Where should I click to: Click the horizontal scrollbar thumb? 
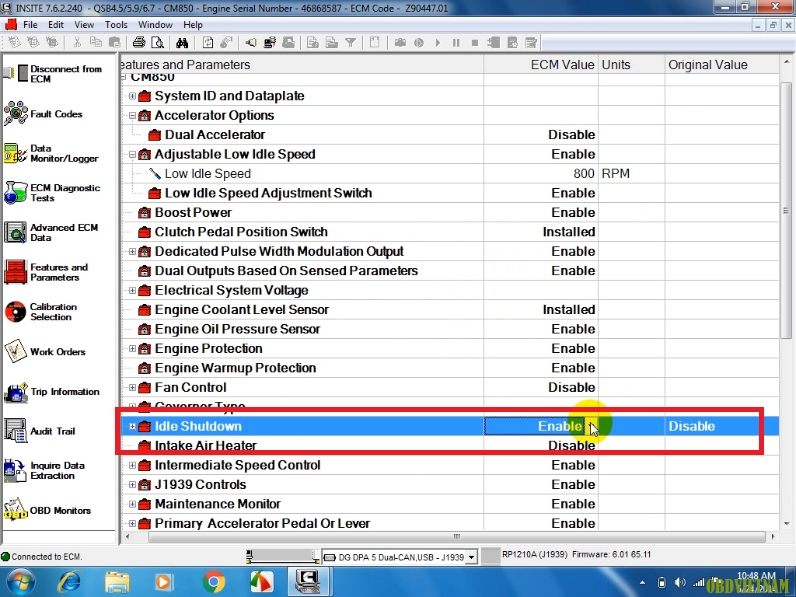456,537
